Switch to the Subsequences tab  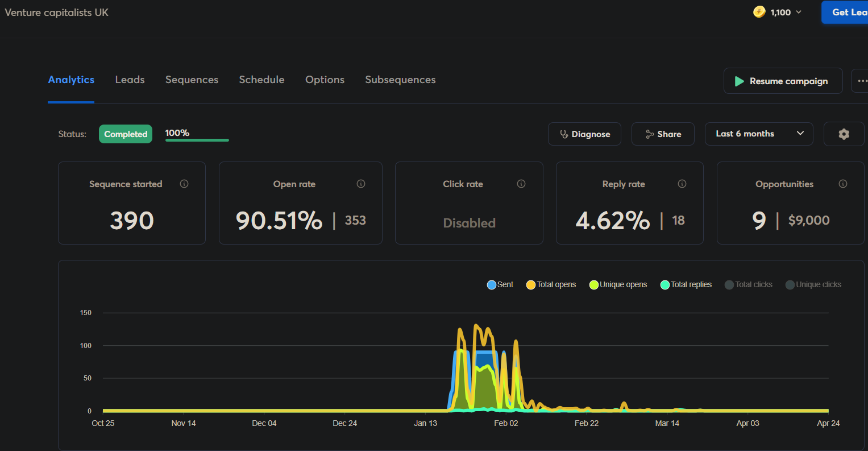(400, 80)
